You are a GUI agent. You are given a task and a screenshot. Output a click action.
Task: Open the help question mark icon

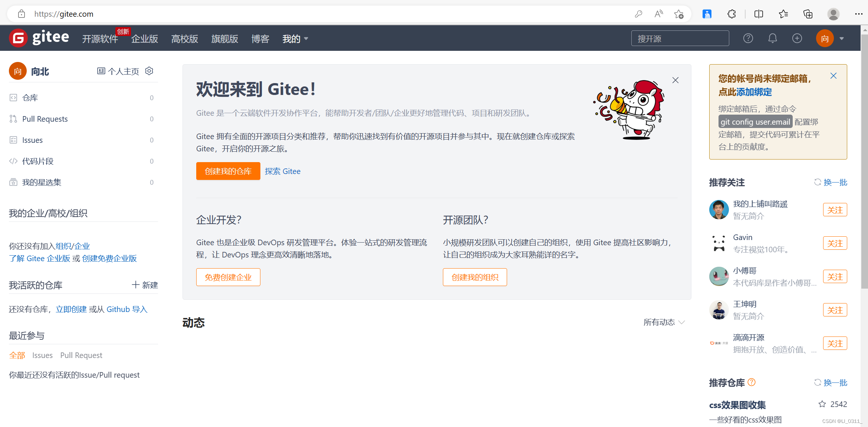(x=748, y=38)
